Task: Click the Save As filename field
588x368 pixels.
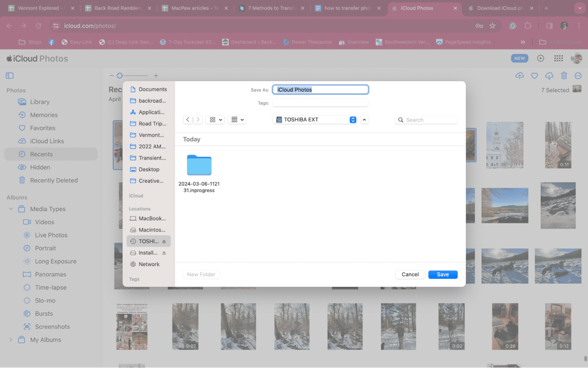Action: point(321,90)
